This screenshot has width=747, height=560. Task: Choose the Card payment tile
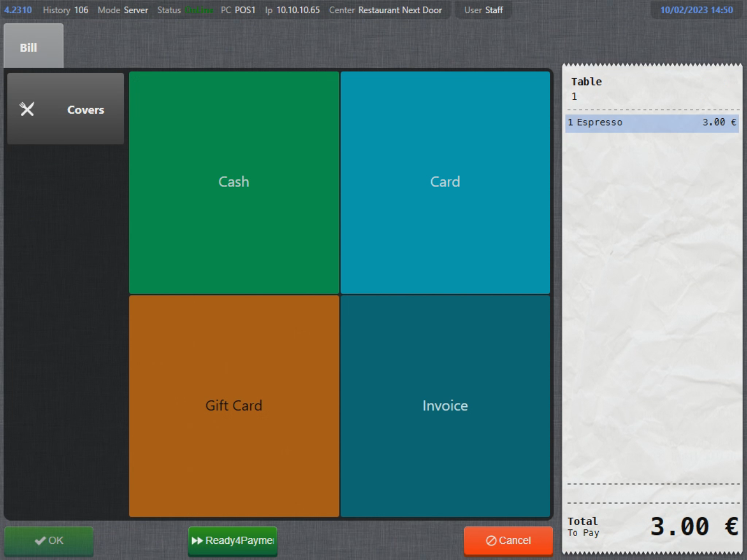[x=445, y=182]
